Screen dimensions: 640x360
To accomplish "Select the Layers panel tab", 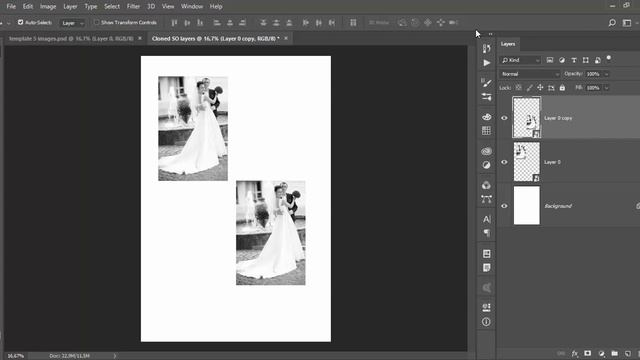I will (508, 44).
